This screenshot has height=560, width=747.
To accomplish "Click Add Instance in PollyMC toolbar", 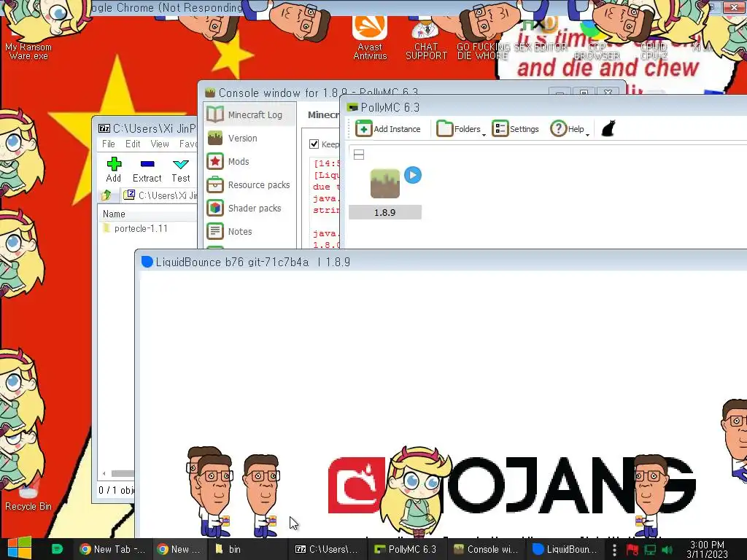I will (388, 128).
